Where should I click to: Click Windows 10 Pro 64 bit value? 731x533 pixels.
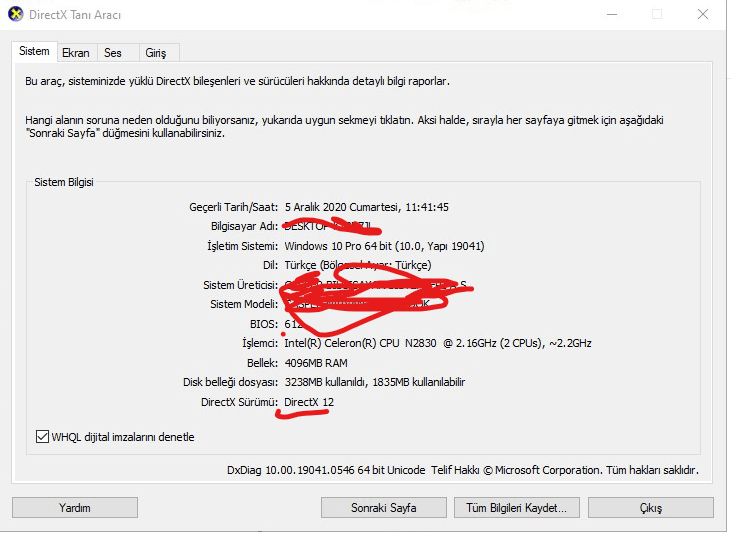pos(384,246)
